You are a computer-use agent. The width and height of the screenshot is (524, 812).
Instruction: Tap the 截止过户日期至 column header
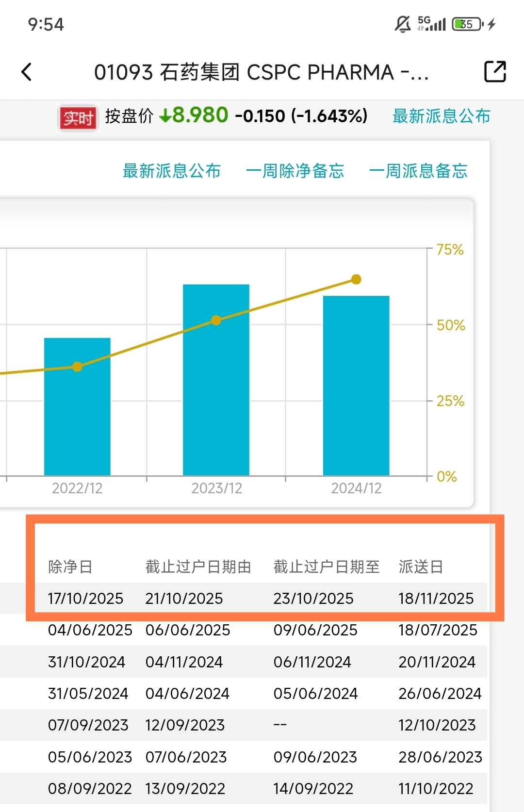click(x=327, y=567)
